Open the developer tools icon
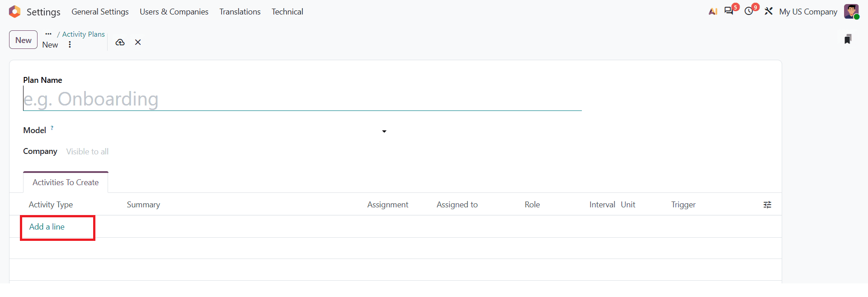 769,11
